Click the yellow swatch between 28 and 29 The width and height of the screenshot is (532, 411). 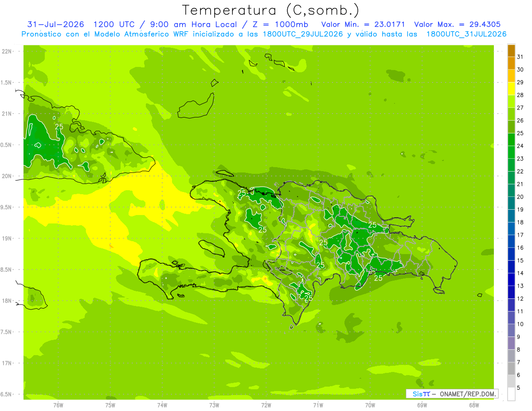[x=511, y=89]
